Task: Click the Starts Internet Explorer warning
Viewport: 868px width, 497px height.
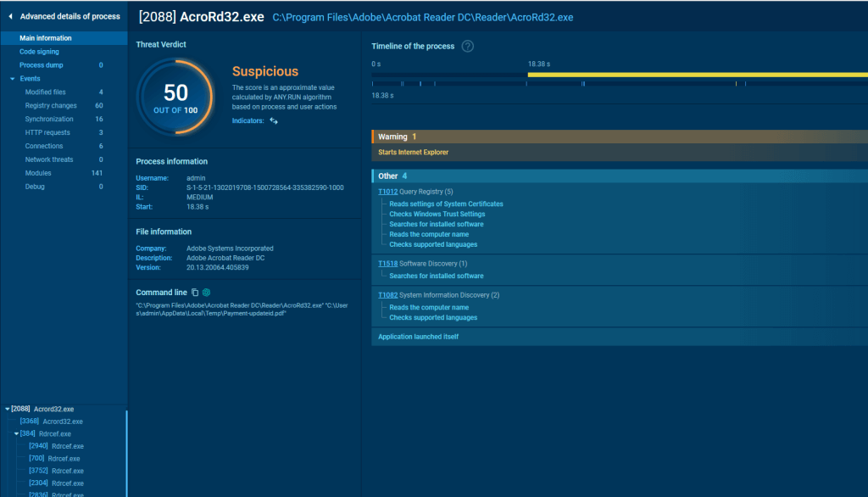Action: coord(413,153)
